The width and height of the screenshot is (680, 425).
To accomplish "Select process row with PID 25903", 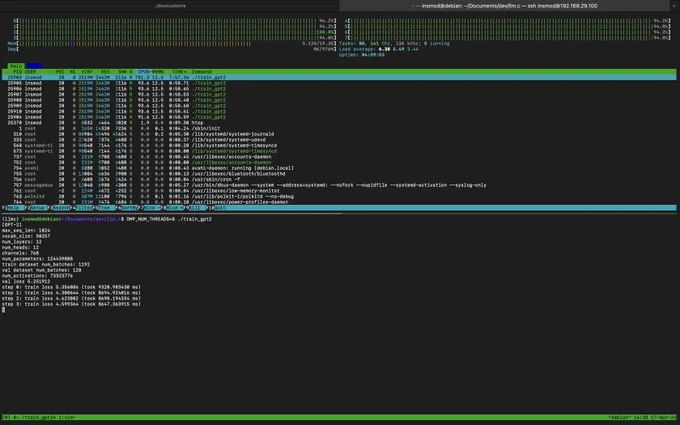I will point(339,77).
